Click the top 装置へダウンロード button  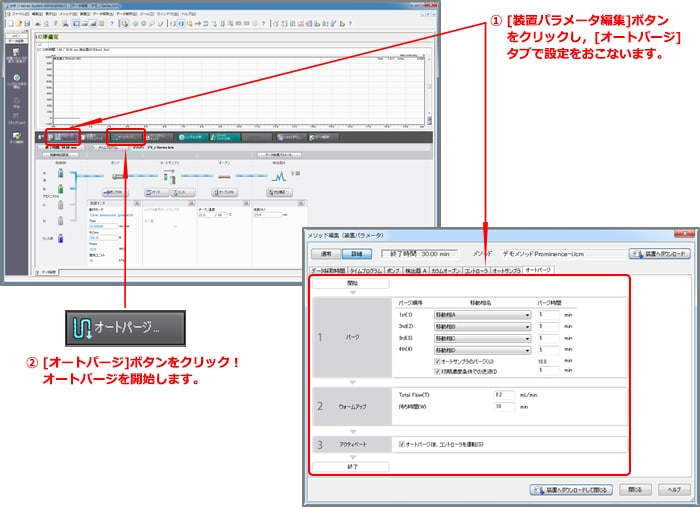659,254
